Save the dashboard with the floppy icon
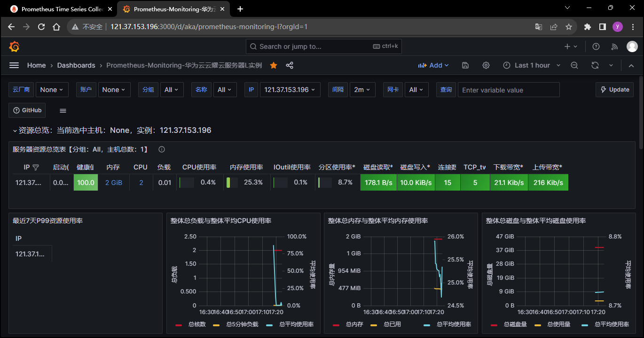The width and height of the screenshot is (644, 338). pyautogui.click(x=465, y=65)
